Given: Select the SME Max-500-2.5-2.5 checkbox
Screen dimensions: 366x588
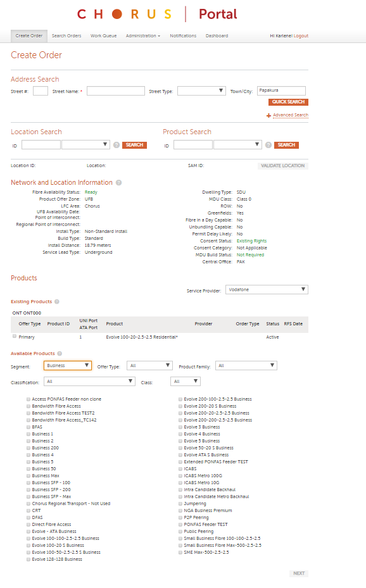Looking at the screenshot, I should click(x=180, y=553).
